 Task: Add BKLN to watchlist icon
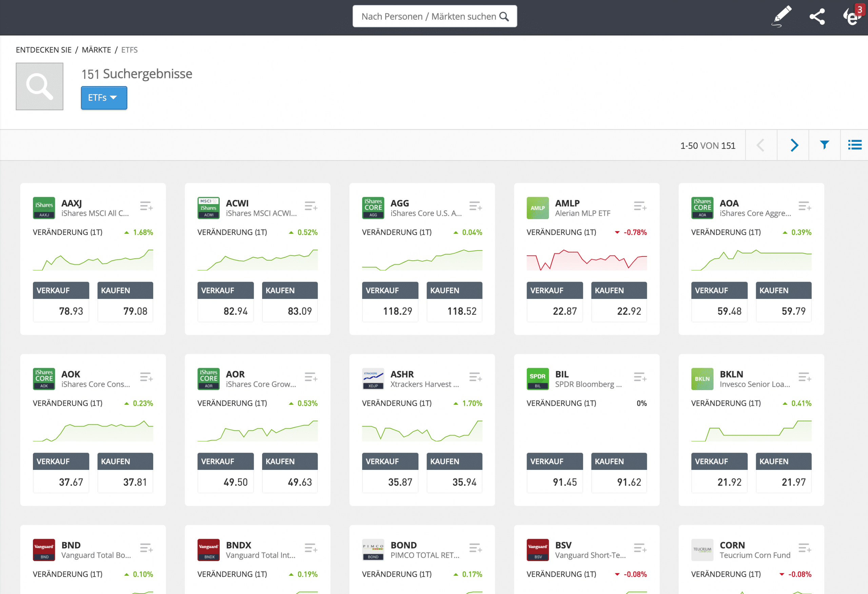click(x=805, y=377)
